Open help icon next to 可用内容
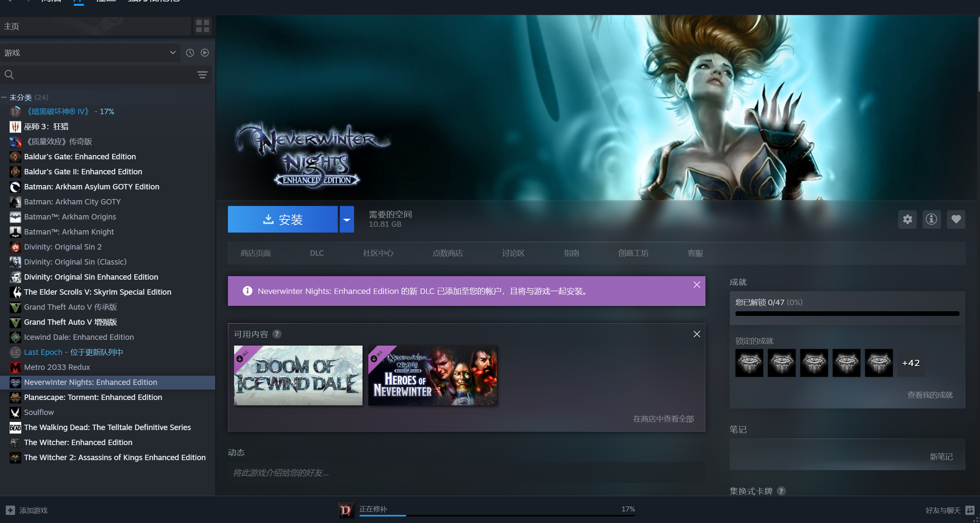This screenshot has height=523, width=980. (x=277, y=334)
